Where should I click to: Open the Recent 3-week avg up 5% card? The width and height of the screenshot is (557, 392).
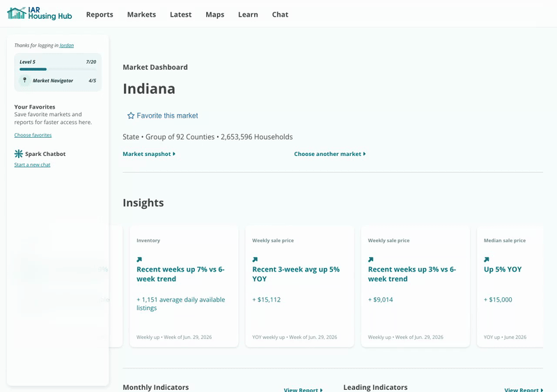pyautogui.click(x=300, y=286)
